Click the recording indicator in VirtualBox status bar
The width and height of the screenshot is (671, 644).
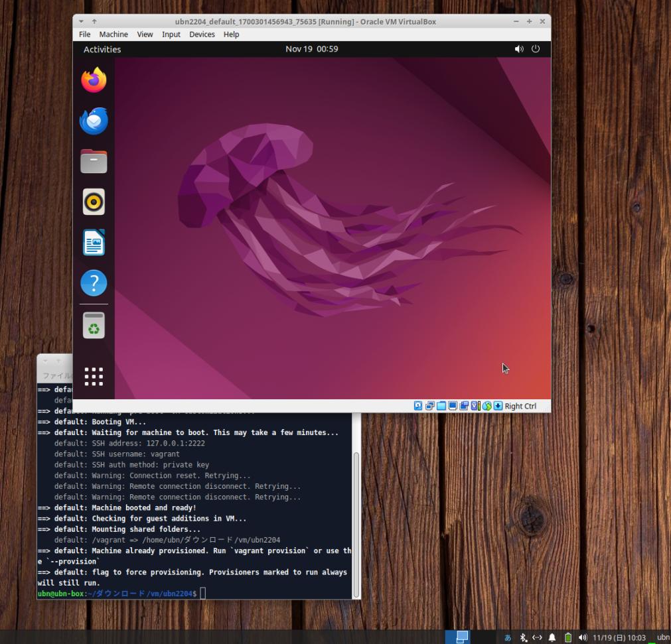464,406
